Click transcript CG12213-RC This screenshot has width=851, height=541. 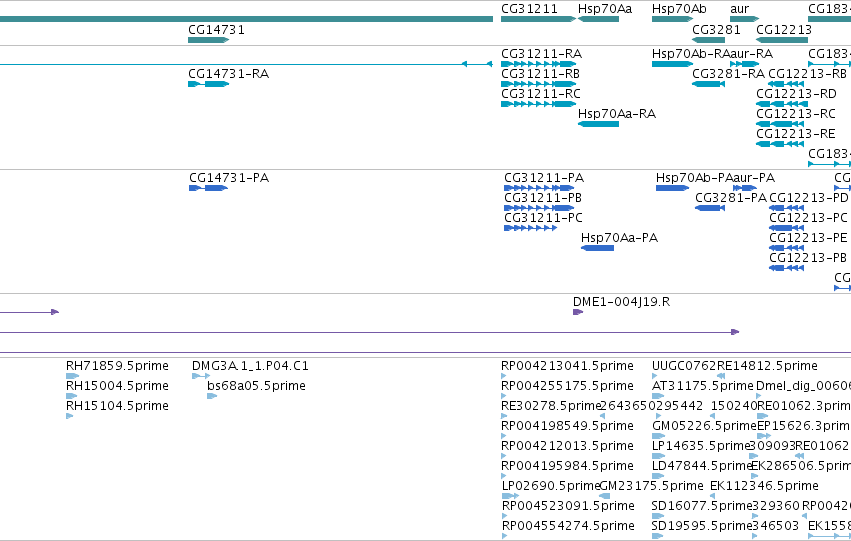(x=780, y=124)
